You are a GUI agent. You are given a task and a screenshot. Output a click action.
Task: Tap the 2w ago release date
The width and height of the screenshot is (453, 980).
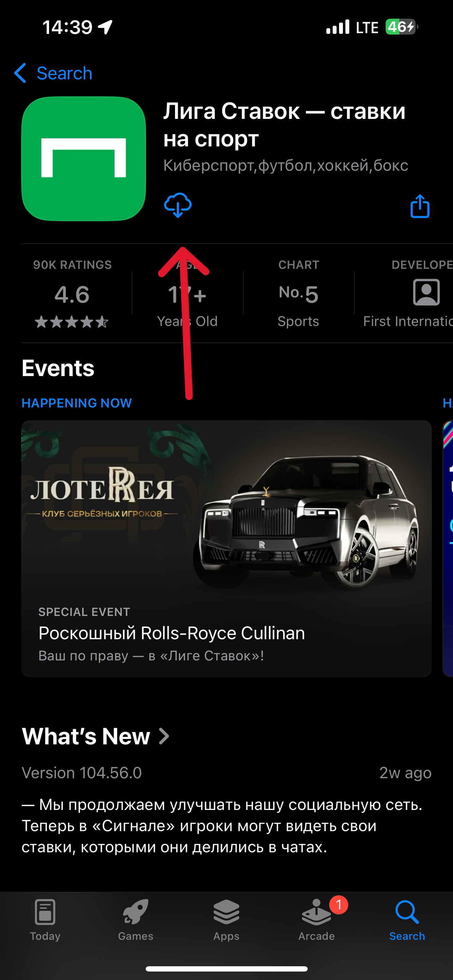tap(405, 773)
